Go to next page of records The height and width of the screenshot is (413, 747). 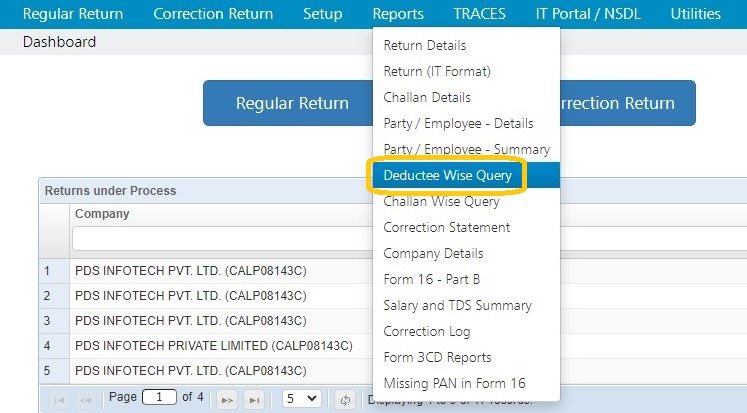coord(227,399)
